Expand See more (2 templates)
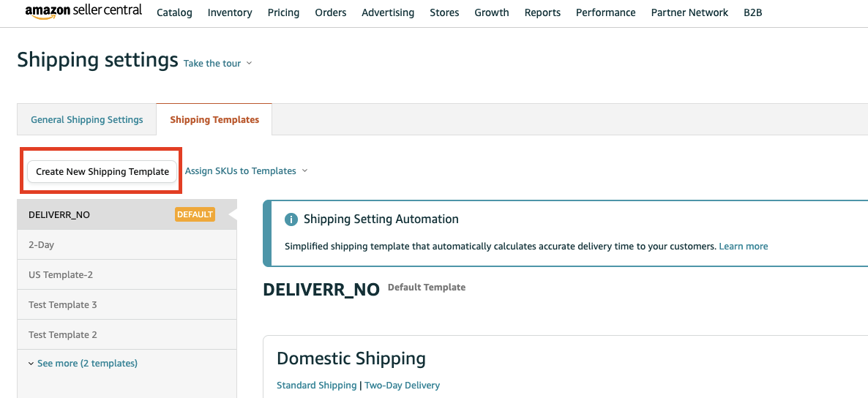This screenshot has width=868, height=398. pos(83,364)
